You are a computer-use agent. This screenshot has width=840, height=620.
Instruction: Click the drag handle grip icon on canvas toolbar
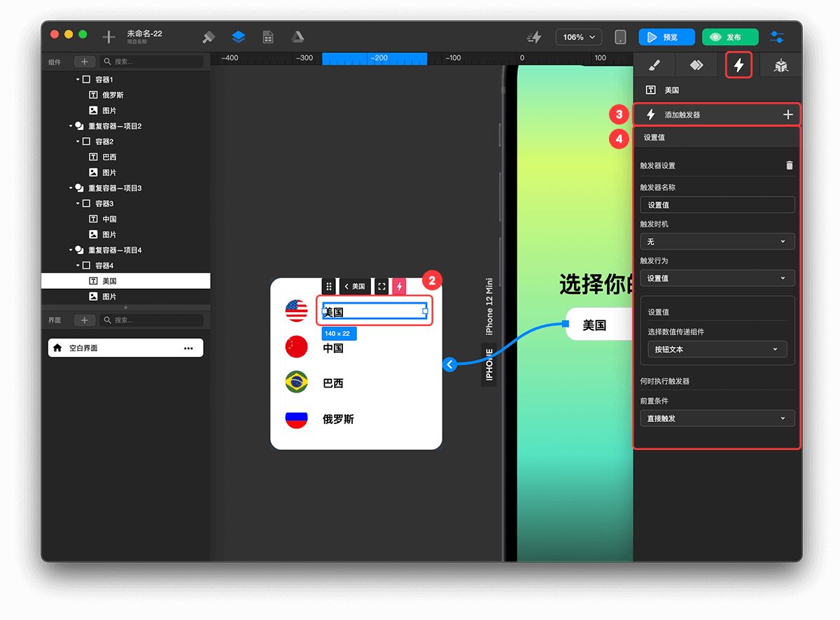[x=329, y=286]
